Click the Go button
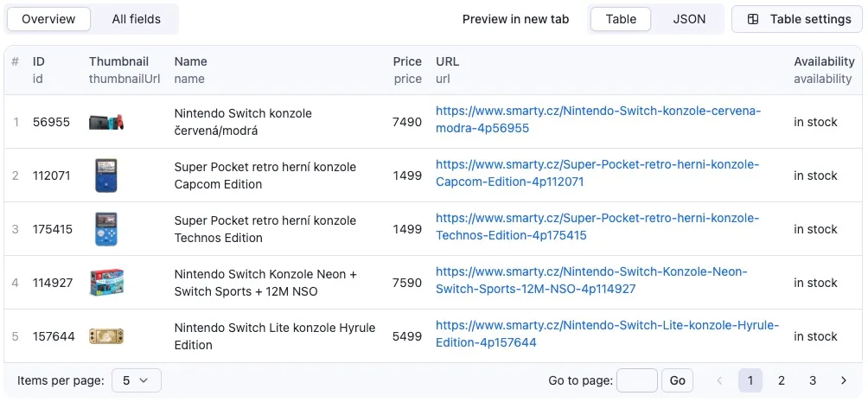868x402 pixels. coord(677,380)
